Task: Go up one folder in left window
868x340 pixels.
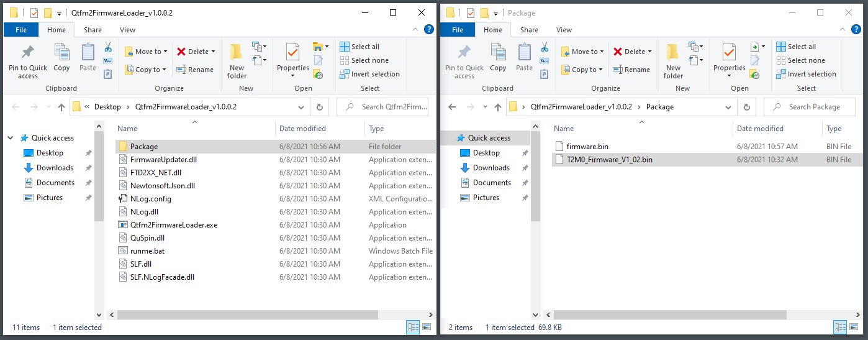Action: [61, 107]
